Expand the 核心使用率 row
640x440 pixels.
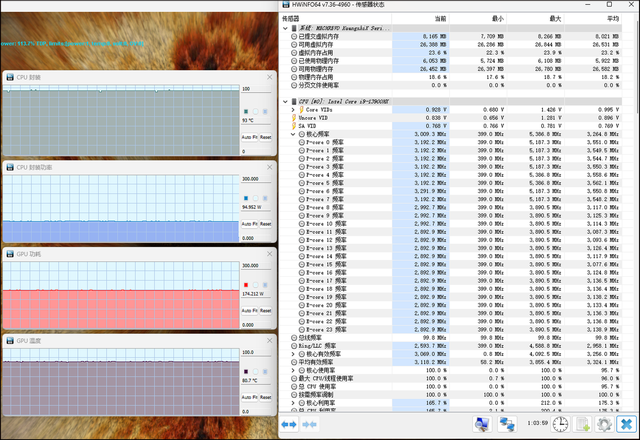[293, 369]
